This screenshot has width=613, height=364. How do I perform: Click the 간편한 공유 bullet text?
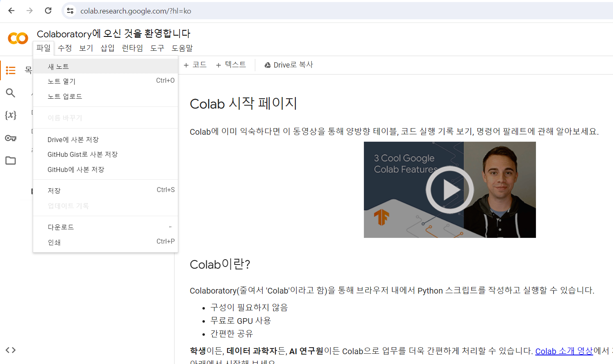coord(232,334)
